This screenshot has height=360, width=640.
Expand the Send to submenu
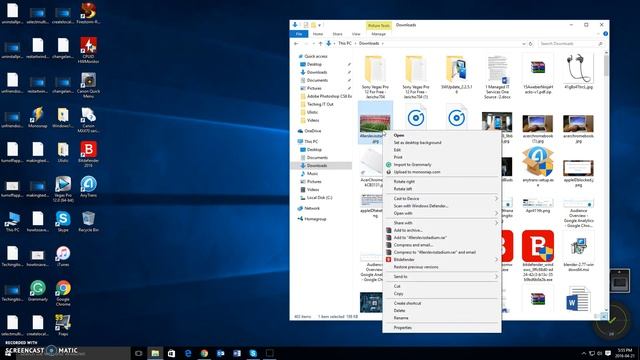click(x=442, y=277)
